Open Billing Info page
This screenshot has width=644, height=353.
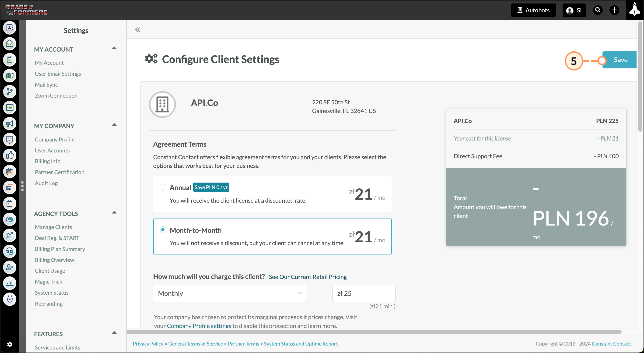coord(48,161)
